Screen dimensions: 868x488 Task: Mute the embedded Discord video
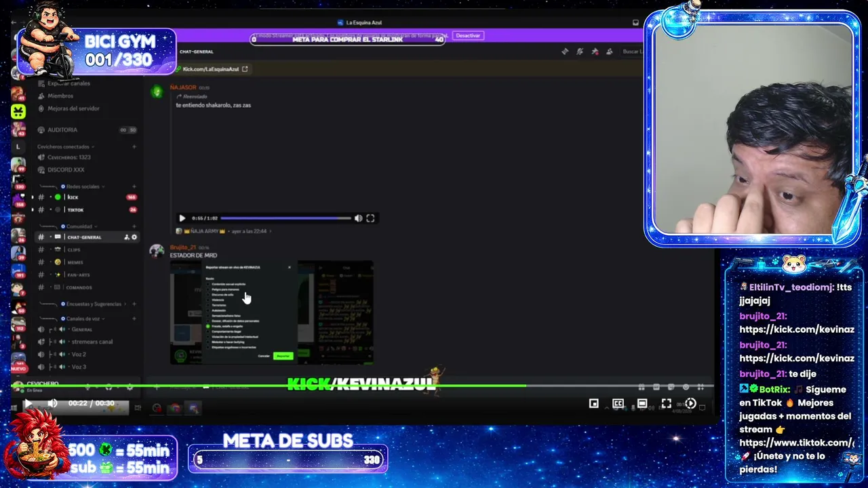[x=359, y=218]
